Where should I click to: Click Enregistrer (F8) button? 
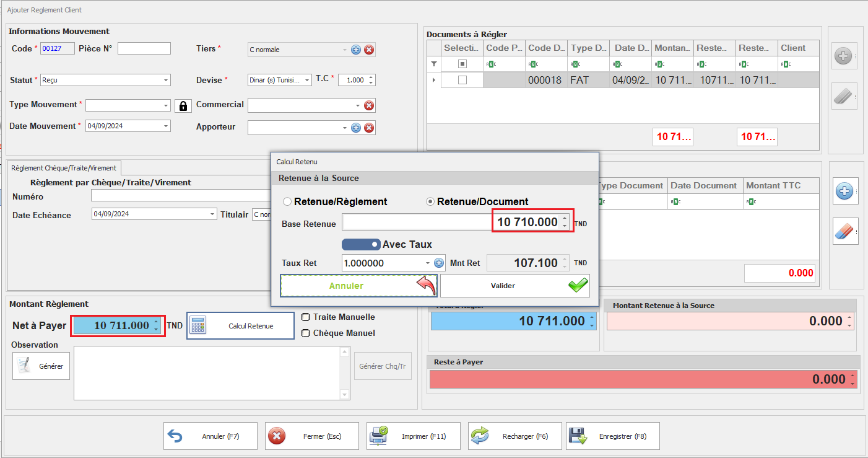pos(613,436)
